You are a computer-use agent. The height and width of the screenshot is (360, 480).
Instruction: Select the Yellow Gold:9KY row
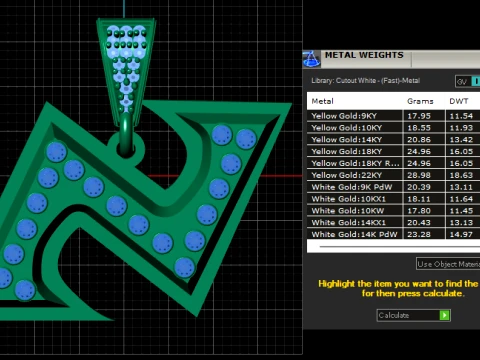click(x=393, y=116)
